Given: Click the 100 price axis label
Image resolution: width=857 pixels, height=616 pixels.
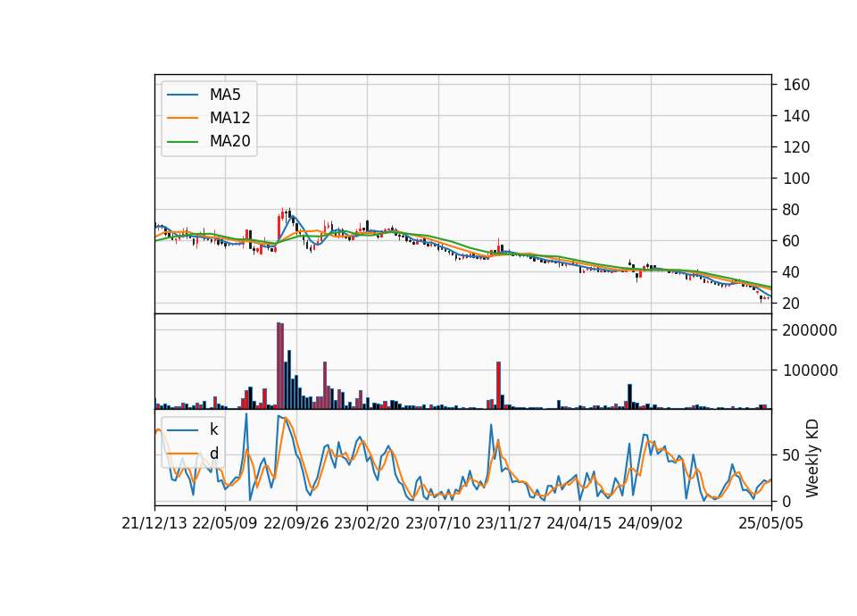Looking at the screenshot, I should coord(796,179).
